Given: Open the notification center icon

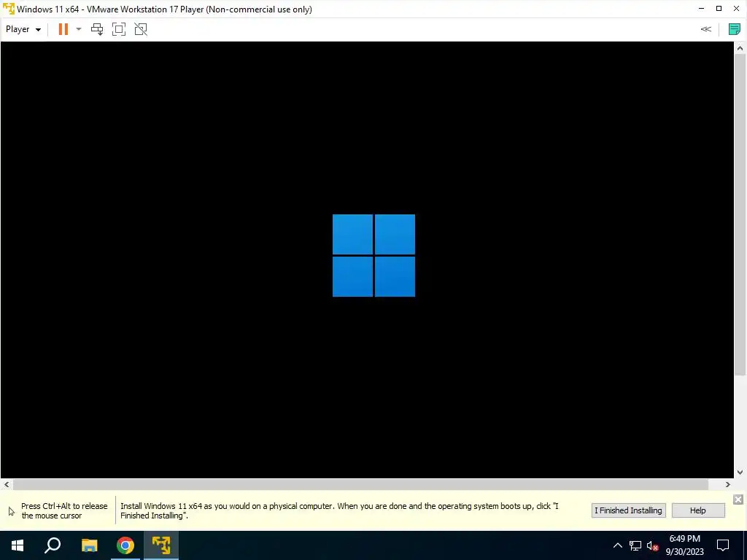Looking at the screenshot, I should (x=723, y=545).
